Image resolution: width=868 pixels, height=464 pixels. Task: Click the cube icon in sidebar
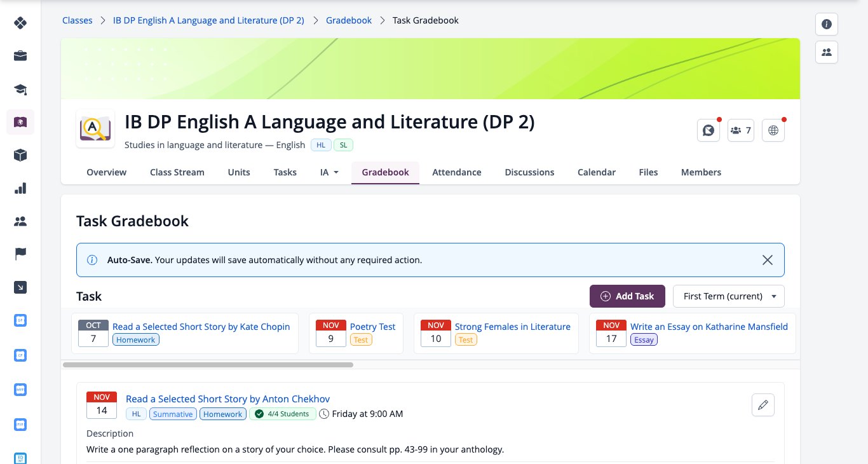[20, 155]
